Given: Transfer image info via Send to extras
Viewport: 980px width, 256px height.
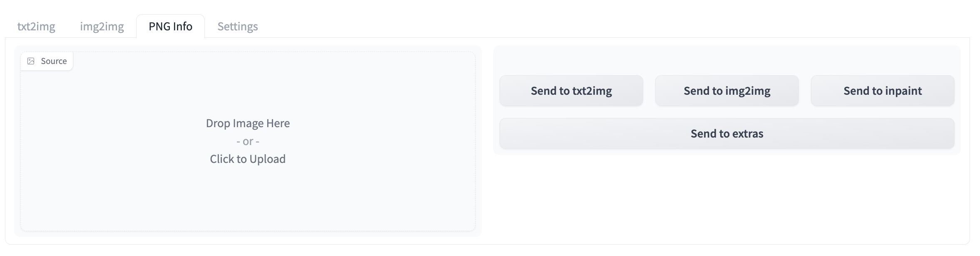Looking at the screenshot, I should tap(727, 133).
